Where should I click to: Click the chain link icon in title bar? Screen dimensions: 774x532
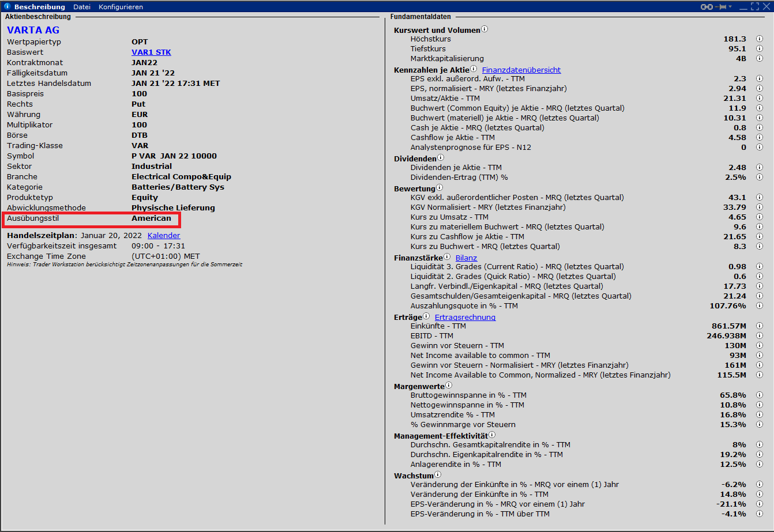(x=707, y=7)
